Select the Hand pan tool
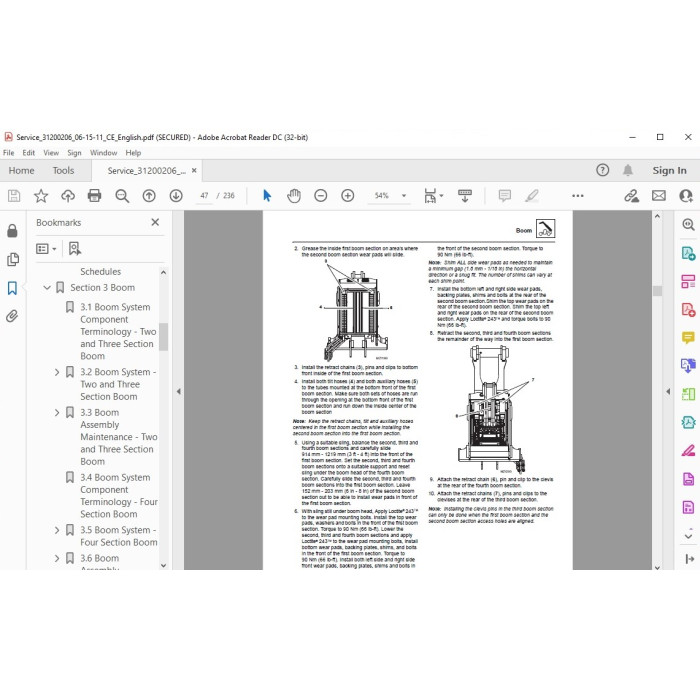This screenshot has width=700, height=700. point(294,196)
